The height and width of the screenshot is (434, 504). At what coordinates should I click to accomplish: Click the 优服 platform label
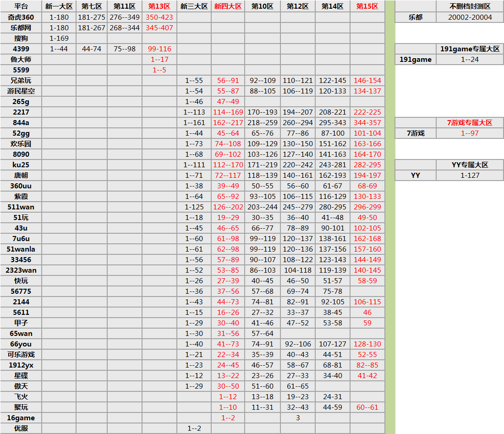click(21, 429)
